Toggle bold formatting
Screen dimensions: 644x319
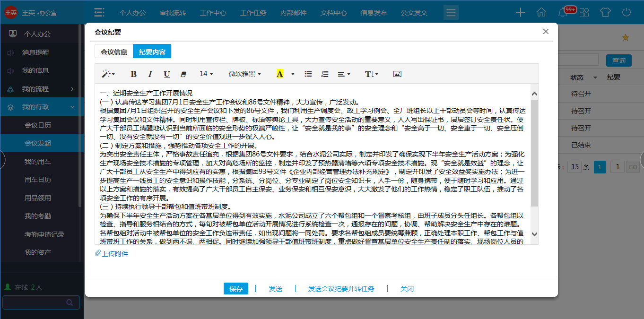point(133,74)
